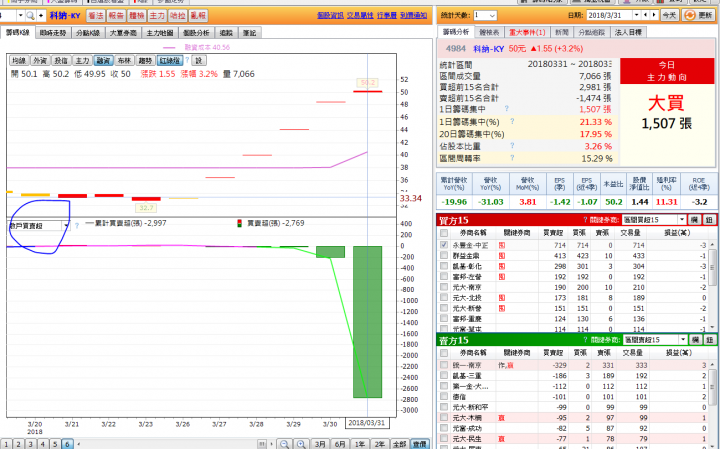Open 法人目標 tab
The height and width of the screenshot is (449, 720).
click(628, 32)
